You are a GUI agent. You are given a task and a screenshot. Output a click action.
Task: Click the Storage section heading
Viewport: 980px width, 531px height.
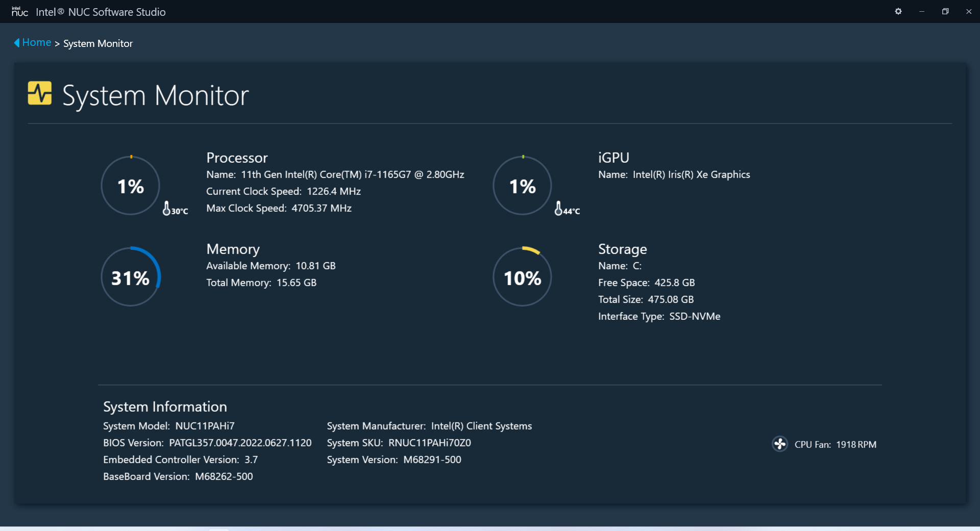coord(622,249)
